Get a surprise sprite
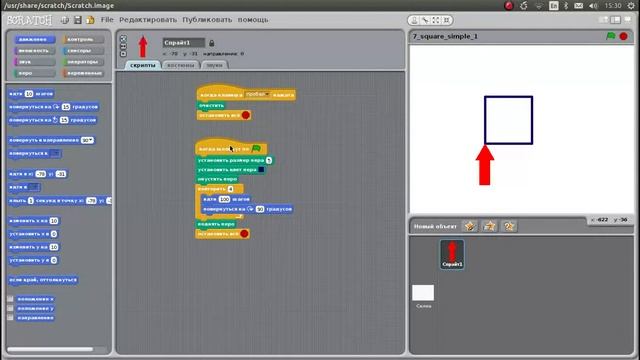This screenshot has height=360, width=640. click(x=509, y=226)
